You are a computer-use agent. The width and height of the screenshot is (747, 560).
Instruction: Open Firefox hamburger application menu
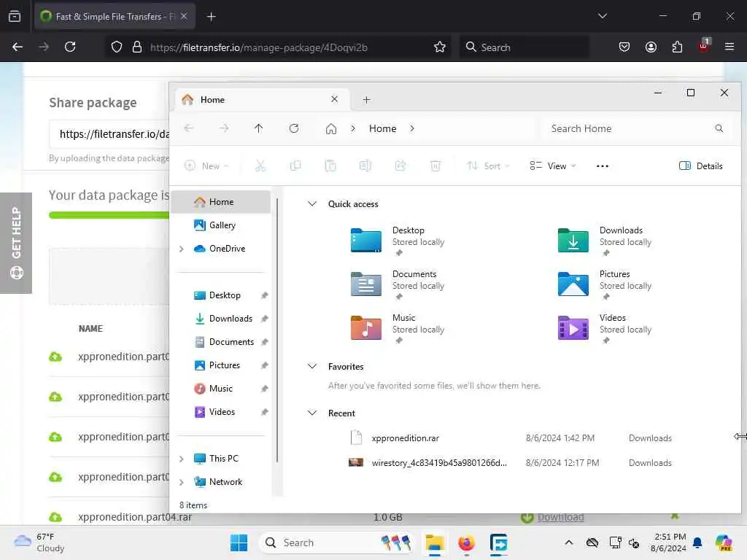729,47
